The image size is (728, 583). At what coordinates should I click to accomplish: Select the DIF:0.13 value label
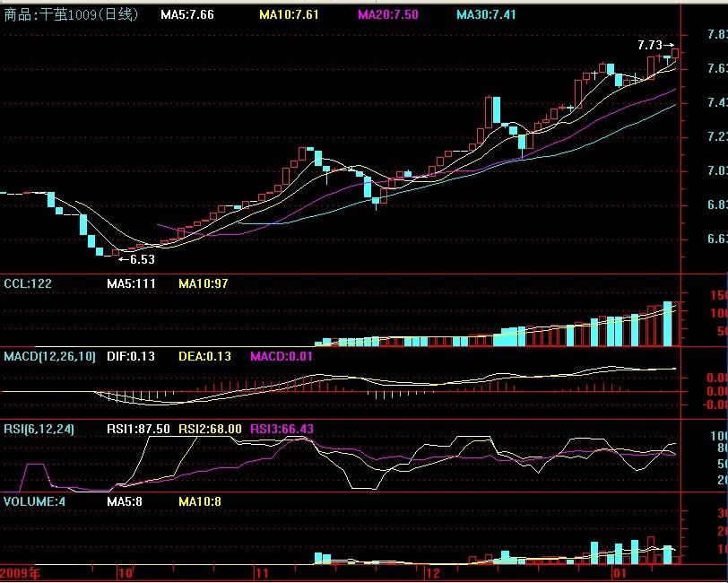pyautogui.click(x=131, y=356)
